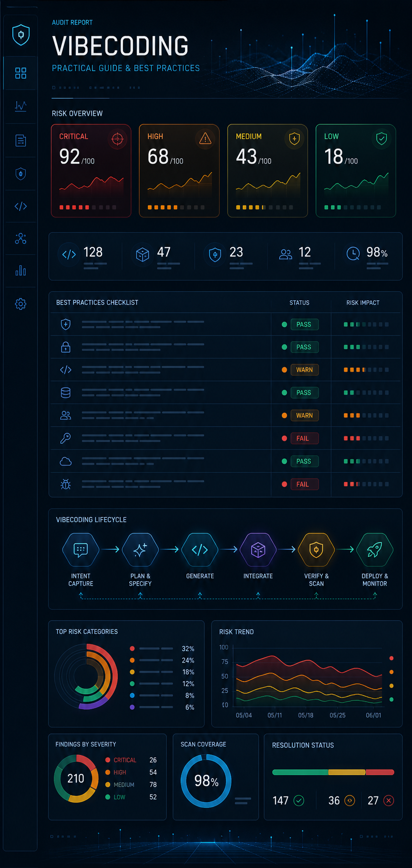Click the Medium 78 severity legend entry
The height and width of the screenshot is (868, 412).
[131, 785]
